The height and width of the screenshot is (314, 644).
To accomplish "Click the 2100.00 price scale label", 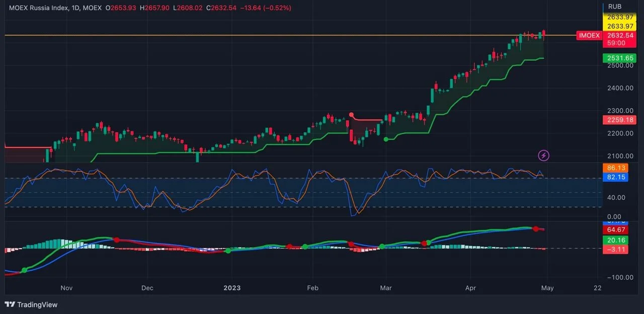I will [x=619, y=156].
